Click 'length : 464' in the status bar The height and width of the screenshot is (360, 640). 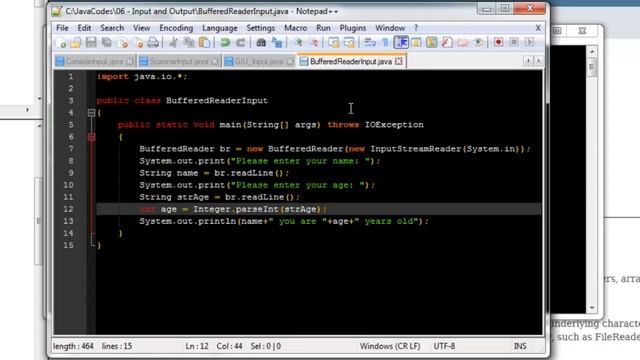point(73,346)
